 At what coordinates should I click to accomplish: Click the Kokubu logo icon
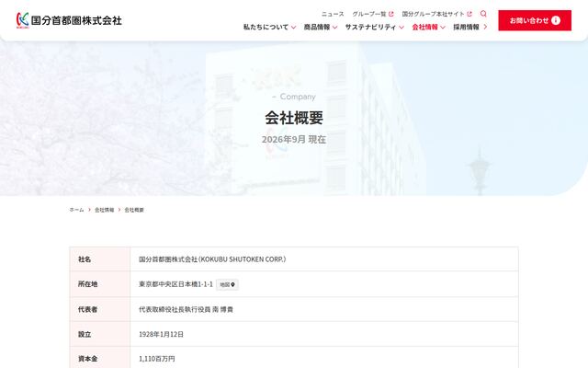pos(22,20)
